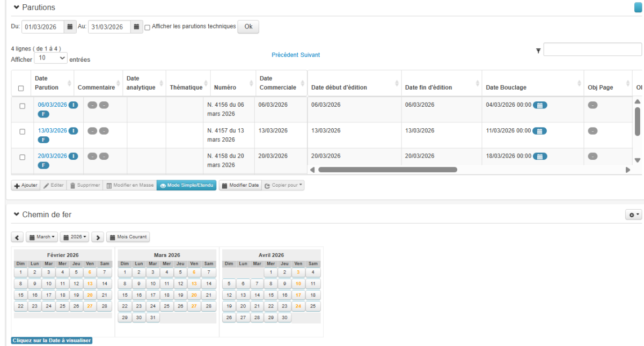Click the I badge on 13/03/2026 row
The width and height of the screenshot is (644, 346).
tap(74, 130)
